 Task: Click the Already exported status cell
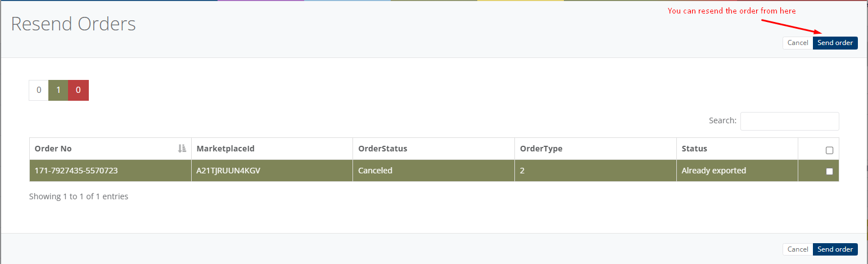pyautogui.click(x=713, y=171)
